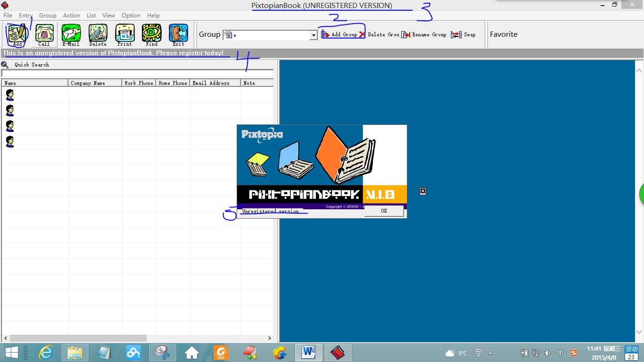This screenshot has height=362, width=644.
Task: Click the Note column header
Action: 257,83
